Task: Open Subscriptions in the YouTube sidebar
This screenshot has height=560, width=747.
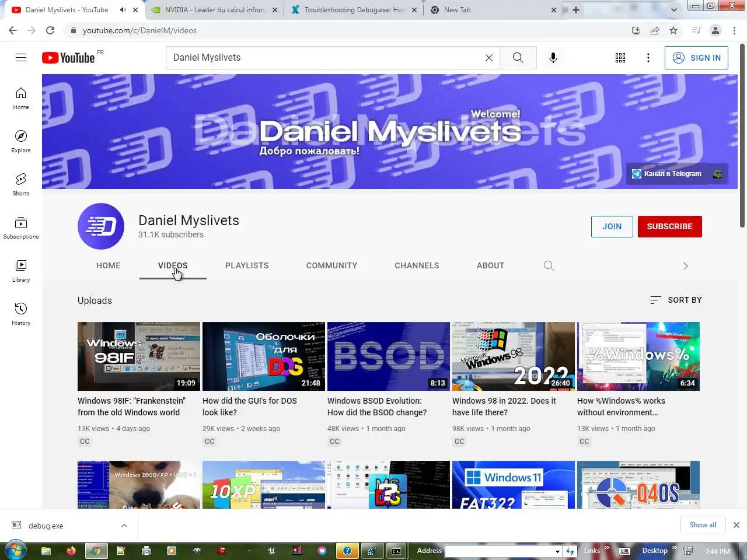Action: [x=21, y=228]
